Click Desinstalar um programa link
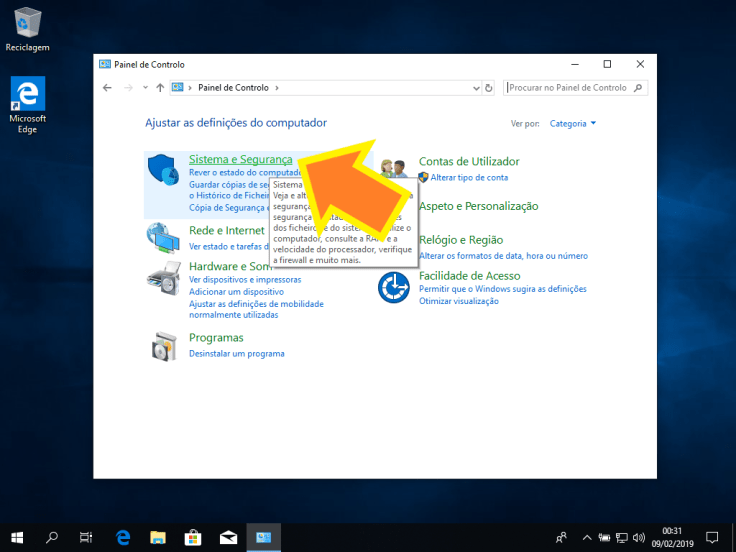Viewport: 736px width, 552px height. 237,354
